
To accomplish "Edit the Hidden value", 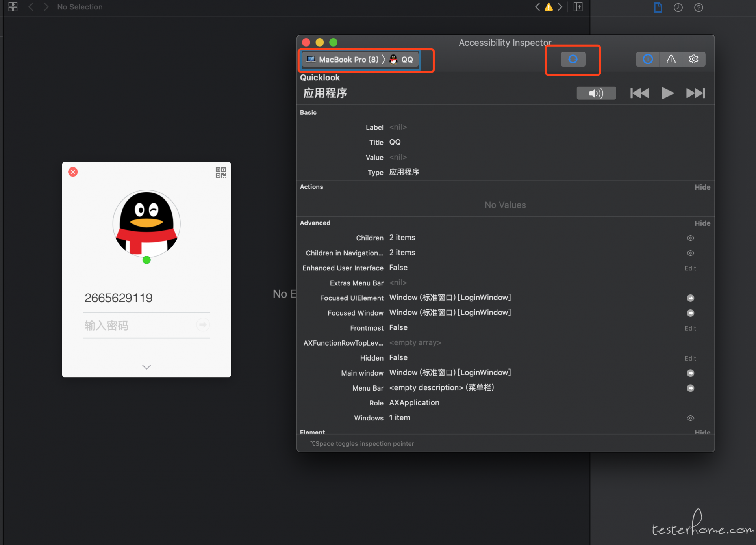I will coord(690,358).
